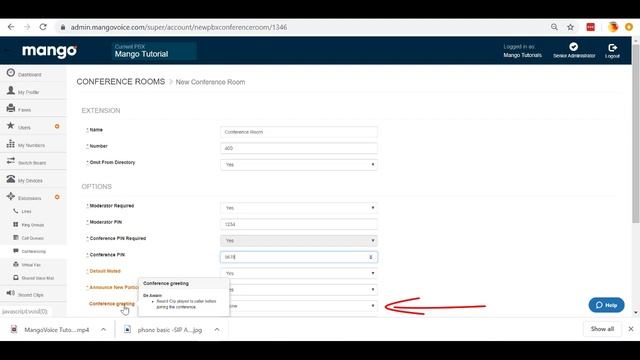Click the browser zoom magnifier icon

point(554,27)
